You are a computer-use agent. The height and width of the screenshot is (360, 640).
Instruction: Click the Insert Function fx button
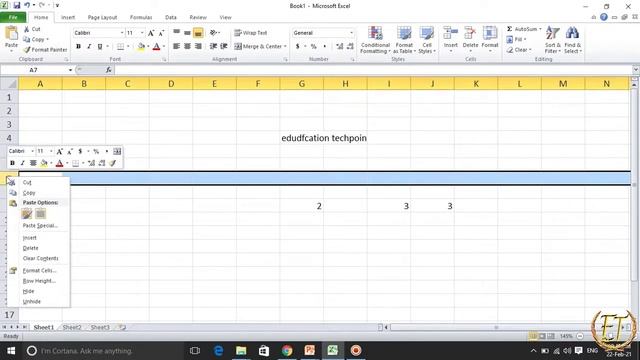[x=109, y=70]
